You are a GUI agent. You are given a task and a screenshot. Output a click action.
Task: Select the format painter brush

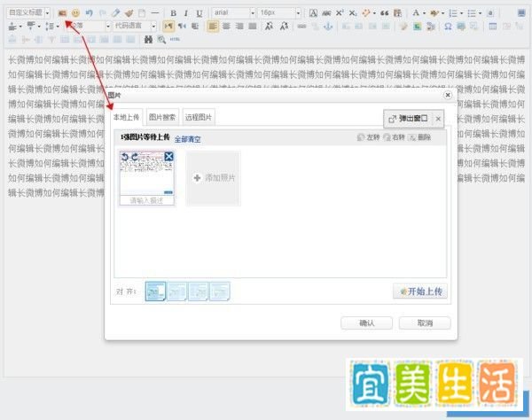pyautogui.click(x=129, y=13)
